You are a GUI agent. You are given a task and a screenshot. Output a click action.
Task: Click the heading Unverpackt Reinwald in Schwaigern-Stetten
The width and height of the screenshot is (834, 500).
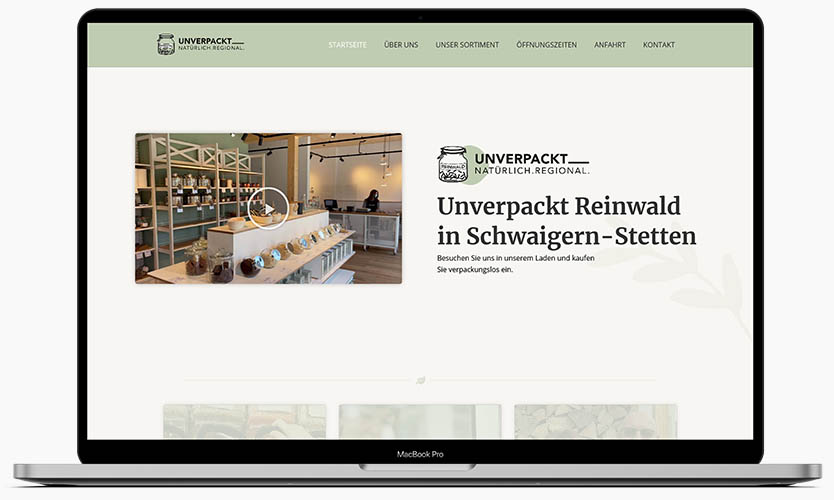point(566,221)
